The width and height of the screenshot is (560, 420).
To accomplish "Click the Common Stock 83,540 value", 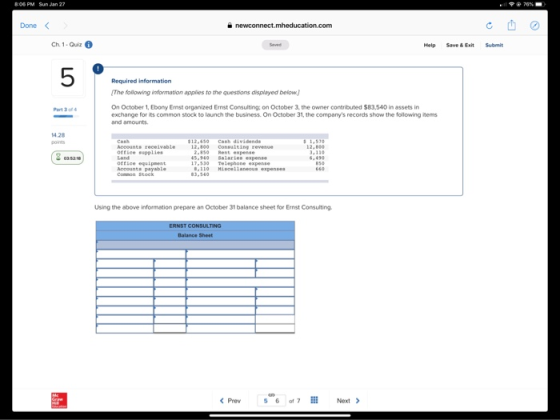I will [200, 174].
